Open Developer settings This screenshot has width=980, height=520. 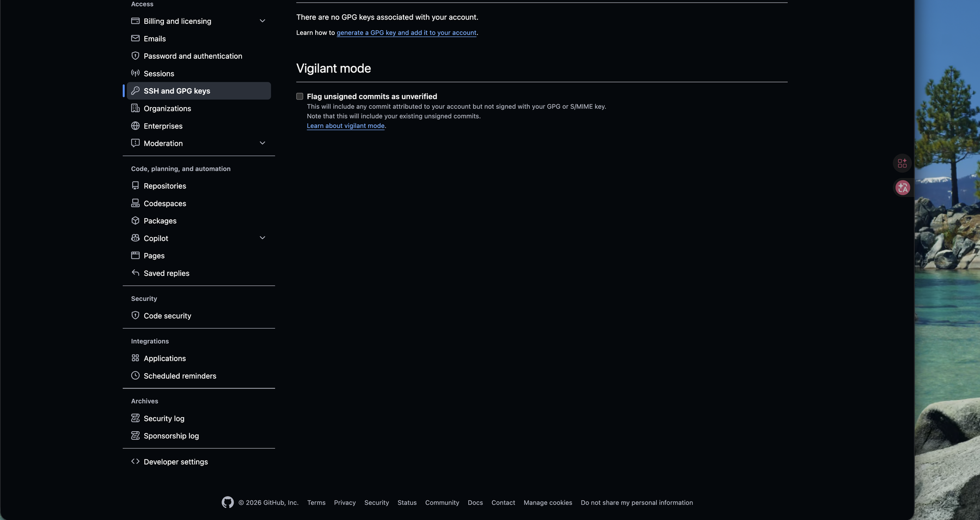199,462
